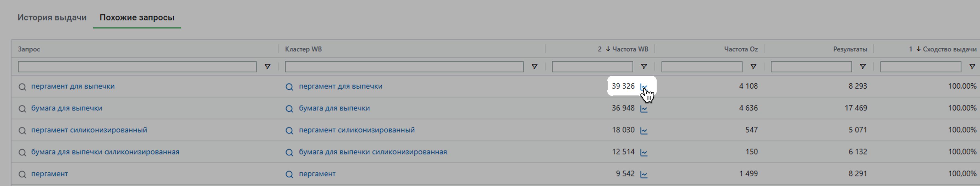Open the filter icon for Запрос column
This screenshot has height=186, width=980.
268,66
